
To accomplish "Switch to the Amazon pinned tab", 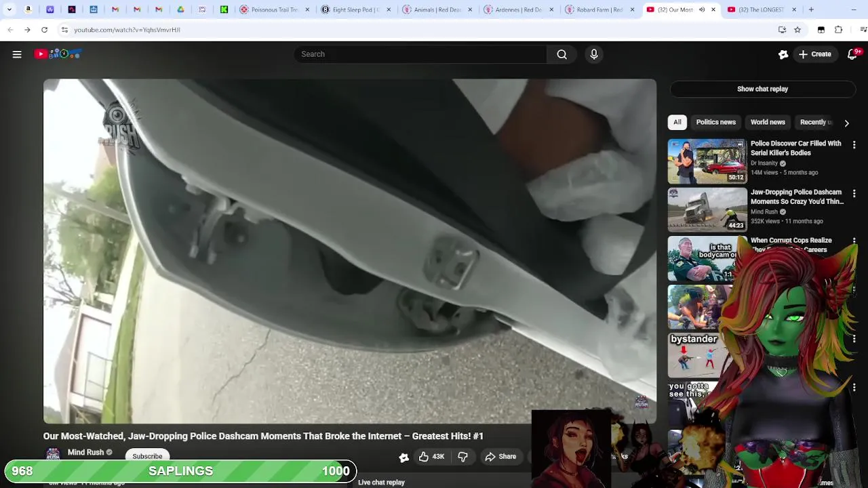I will tap(28, 9).
